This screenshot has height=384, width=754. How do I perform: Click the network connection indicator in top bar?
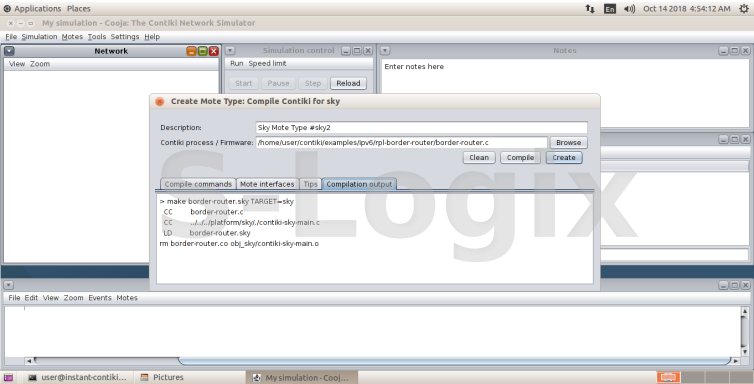590,9
